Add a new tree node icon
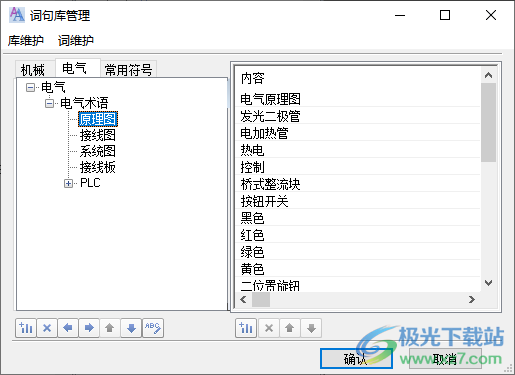The image size is (515, 375). click(26, 328)
